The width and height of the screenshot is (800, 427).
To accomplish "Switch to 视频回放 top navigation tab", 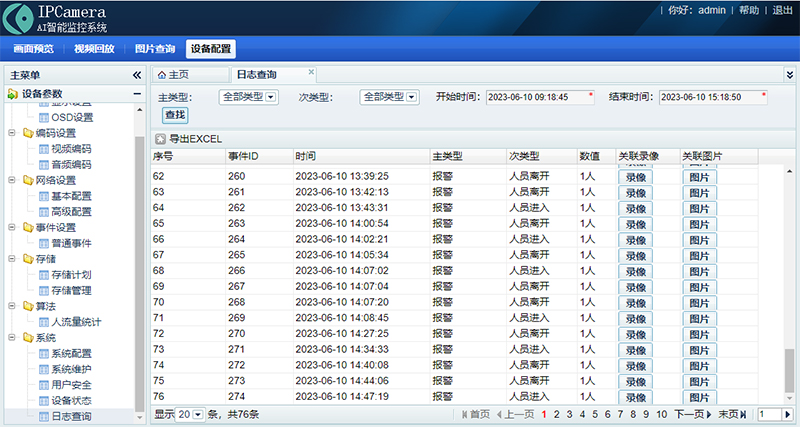I will pos(94,48).
